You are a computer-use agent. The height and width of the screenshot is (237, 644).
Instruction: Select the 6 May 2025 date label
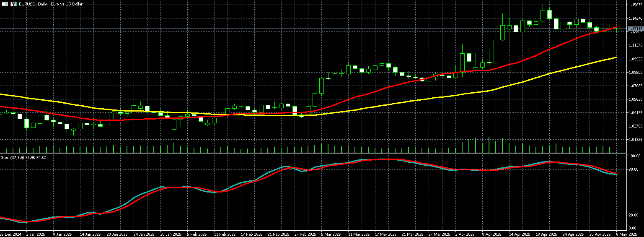(627, 234)
